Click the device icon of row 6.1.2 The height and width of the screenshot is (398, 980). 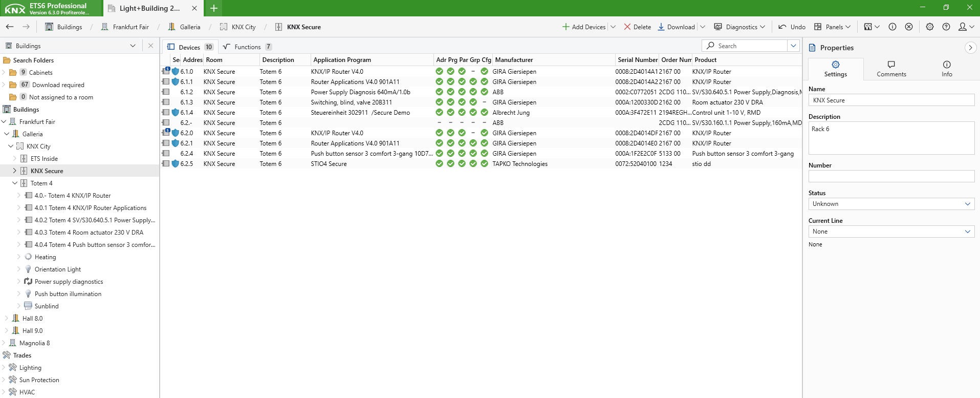click(x=166, y=92)
